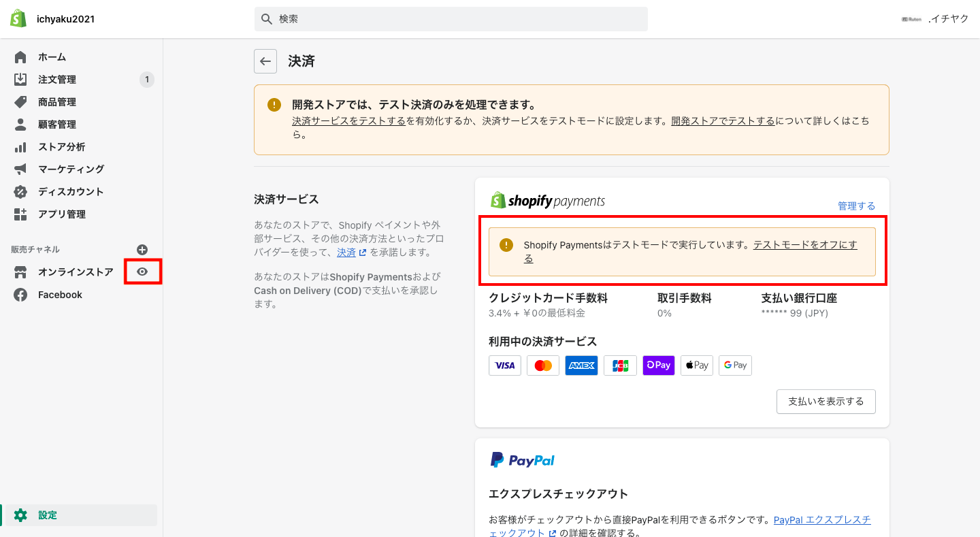Click the マーケティング megaphone icon

click(x=20, y=169)
